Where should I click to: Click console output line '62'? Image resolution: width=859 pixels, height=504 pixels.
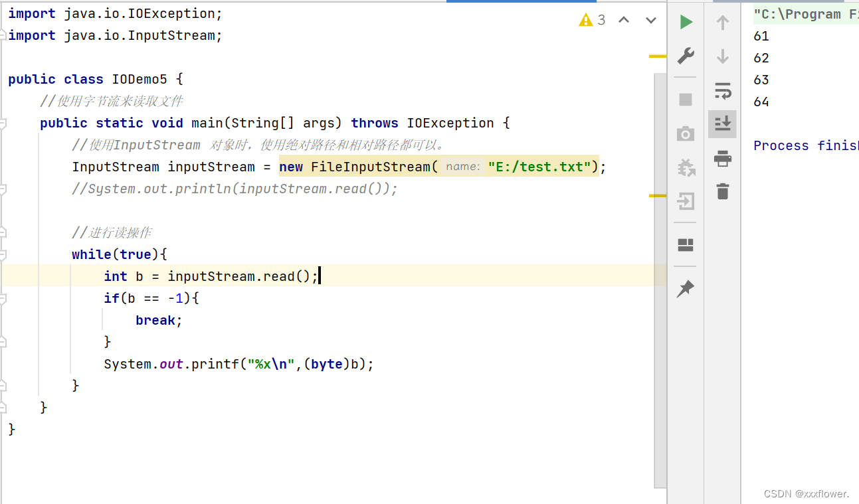(761, 58)
